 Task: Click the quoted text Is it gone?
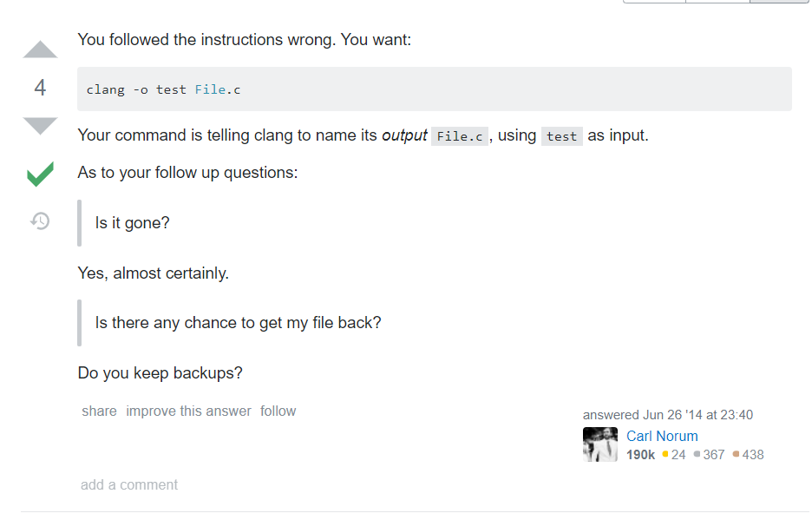tap(132, 223)
